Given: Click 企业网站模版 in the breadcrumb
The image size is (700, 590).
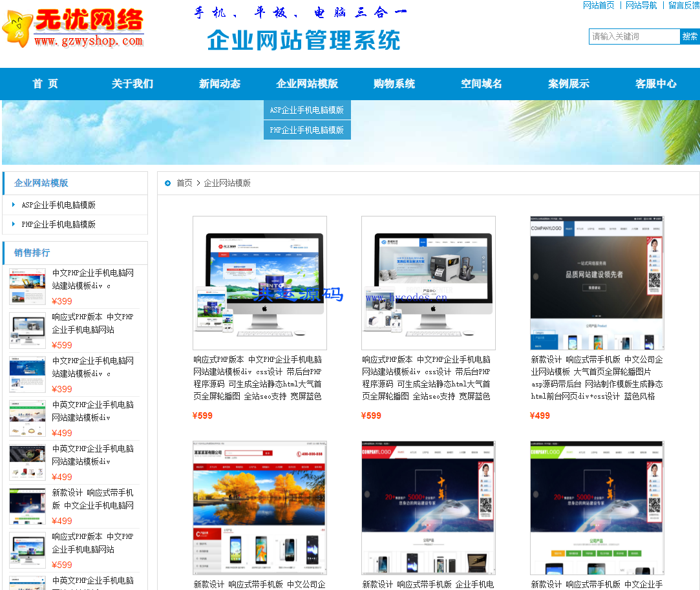Looking at the screenshot, I should [x=228, y=183].
